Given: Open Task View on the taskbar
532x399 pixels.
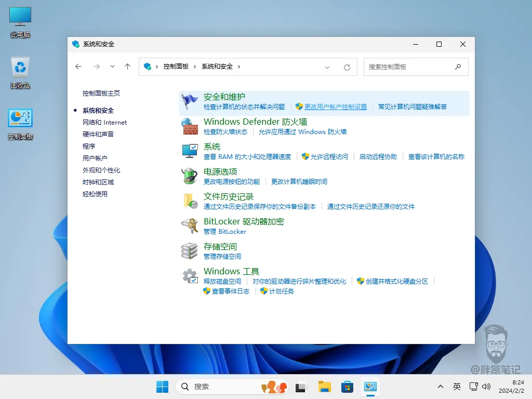Looking at the screenshot, I should pyautogui.click(x=301, y=387).
